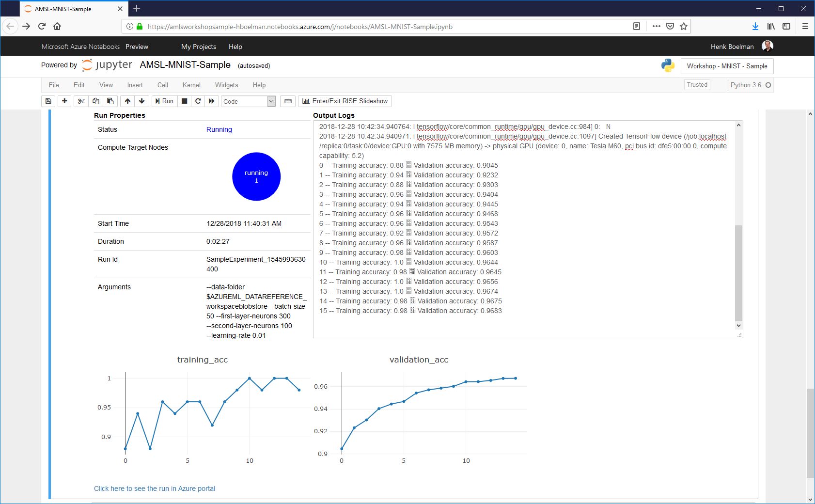This screenshot has height=504, width=815.
Task: Save to Pocket icon
Action: pos(670,26)
